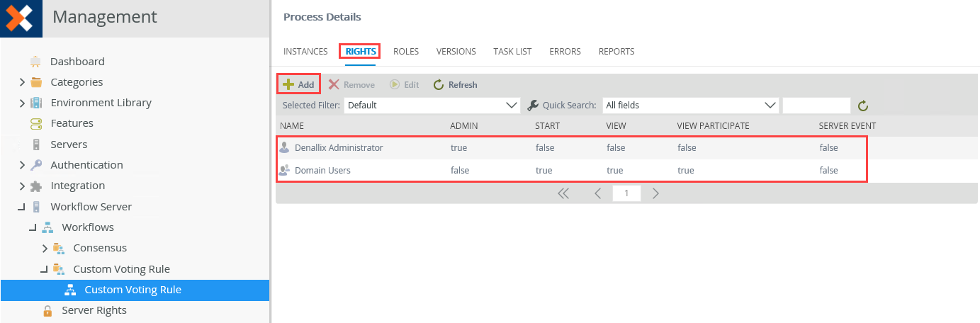Click the Authentication key icon

click(x=36, y=165)
